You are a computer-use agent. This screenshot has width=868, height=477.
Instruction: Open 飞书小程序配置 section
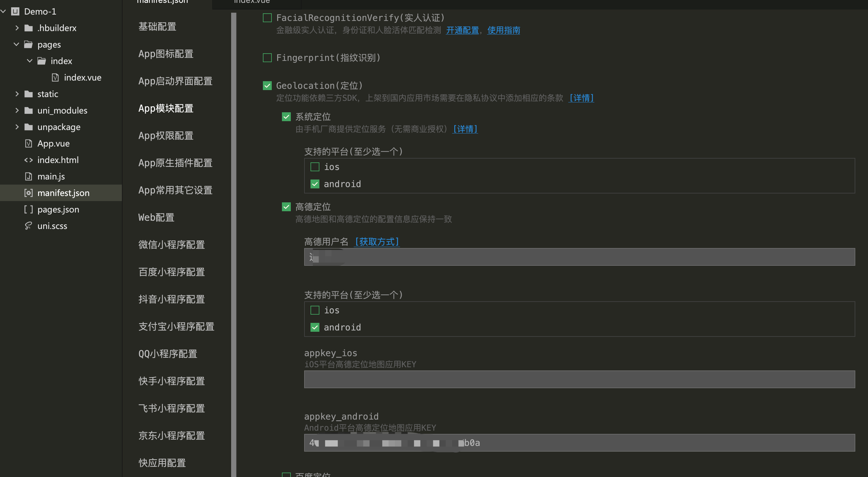point(171,408)
